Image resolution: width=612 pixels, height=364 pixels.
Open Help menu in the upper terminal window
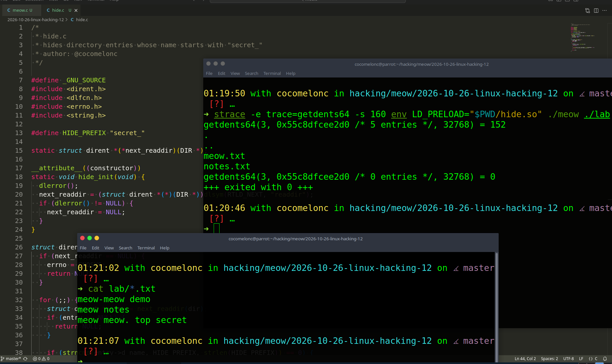point(291,73)
